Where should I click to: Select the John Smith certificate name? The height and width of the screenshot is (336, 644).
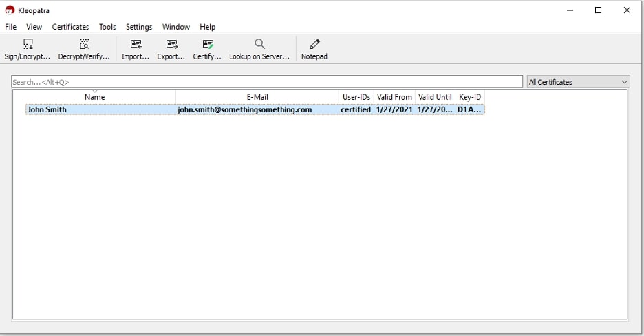(x=47, y=109)
